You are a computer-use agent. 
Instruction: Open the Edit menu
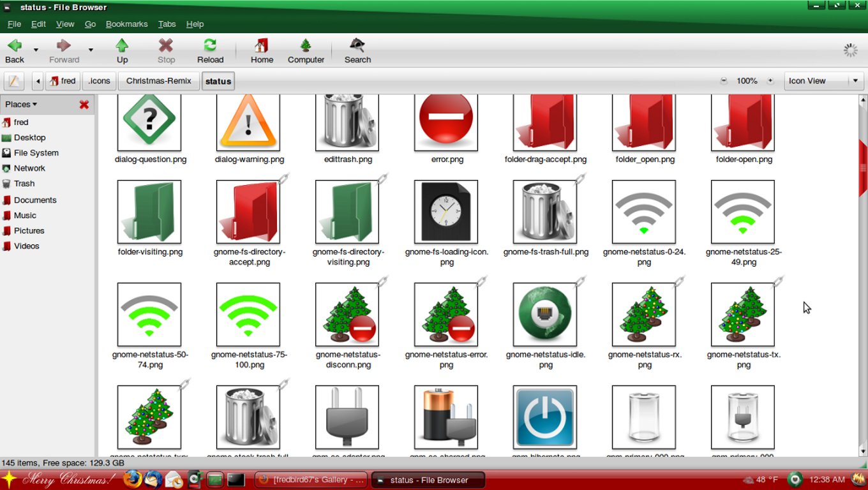[38, 24]
